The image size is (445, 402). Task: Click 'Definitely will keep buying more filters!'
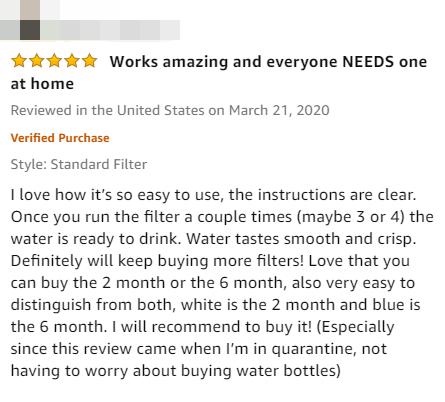(x=157, y=261)
